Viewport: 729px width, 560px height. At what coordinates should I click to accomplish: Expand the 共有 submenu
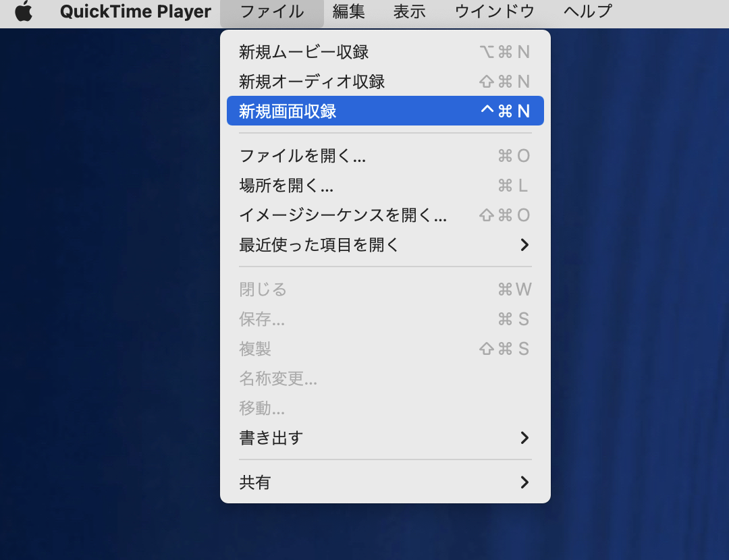(x=385, y=482)
